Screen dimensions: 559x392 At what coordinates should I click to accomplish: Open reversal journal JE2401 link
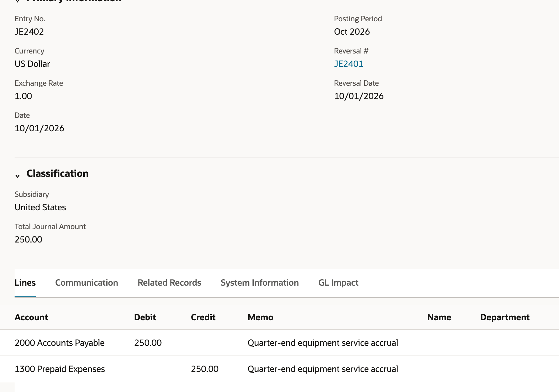pos(349,64)
